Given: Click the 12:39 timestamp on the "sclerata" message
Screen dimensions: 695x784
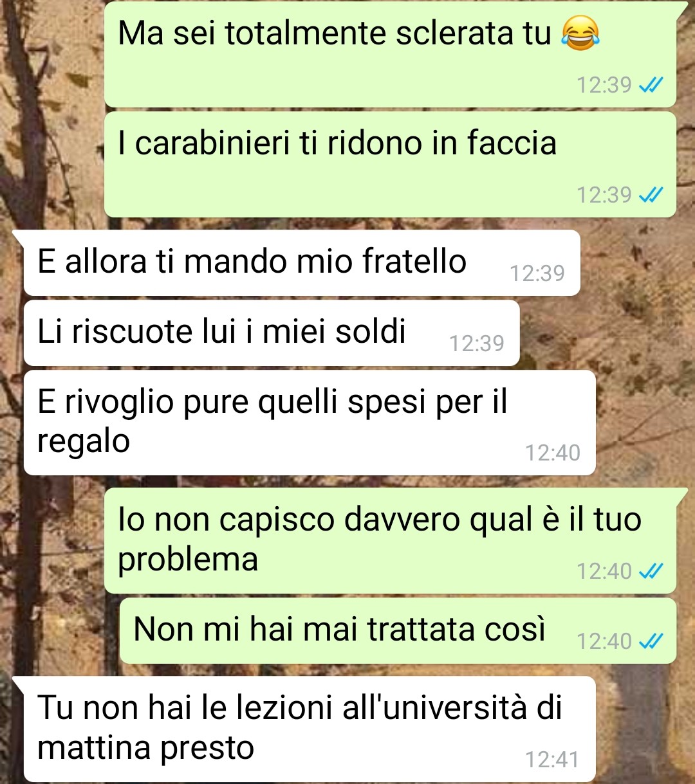Looking at the screenshot, I should tap(604, 85).
